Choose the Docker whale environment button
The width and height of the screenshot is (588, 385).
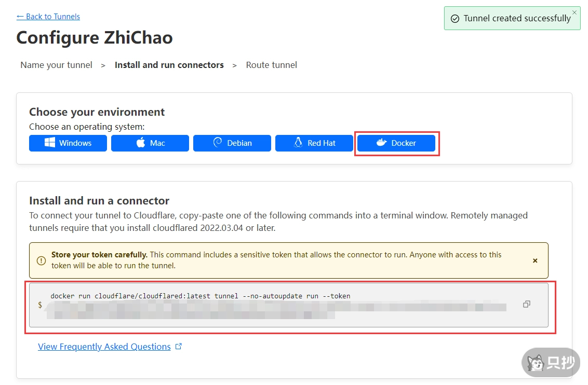click(x=396, y=143)
